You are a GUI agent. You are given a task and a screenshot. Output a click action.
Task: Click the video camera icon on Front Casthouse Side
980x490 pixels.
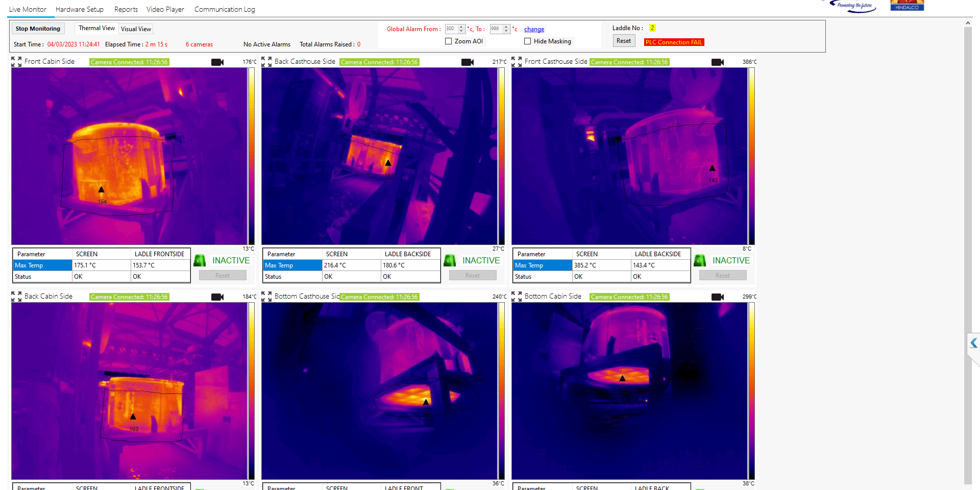point(717,62)
